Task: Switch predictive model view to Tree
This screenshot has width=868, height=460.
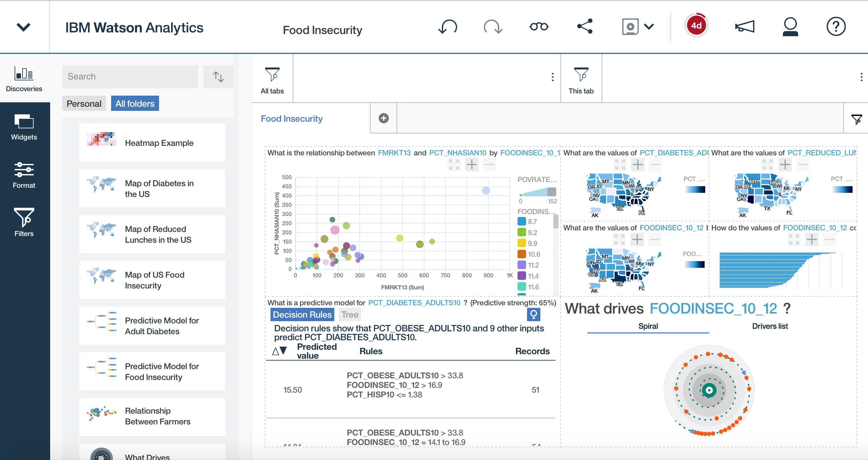Action: pyautogui.click(x=350, y=315)
